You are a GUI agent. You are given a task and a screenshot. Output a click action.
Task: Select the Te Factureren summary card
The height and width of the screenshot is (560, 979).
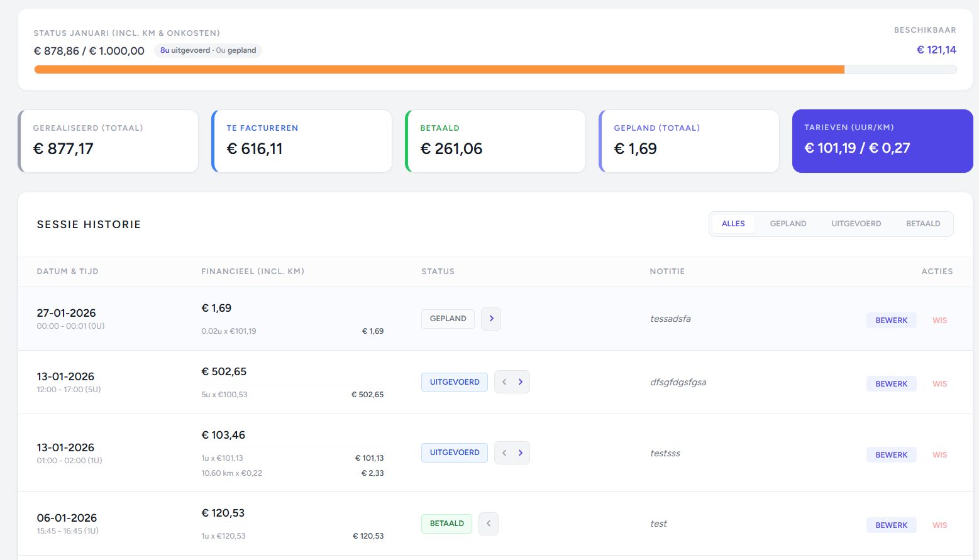point(302,141)
